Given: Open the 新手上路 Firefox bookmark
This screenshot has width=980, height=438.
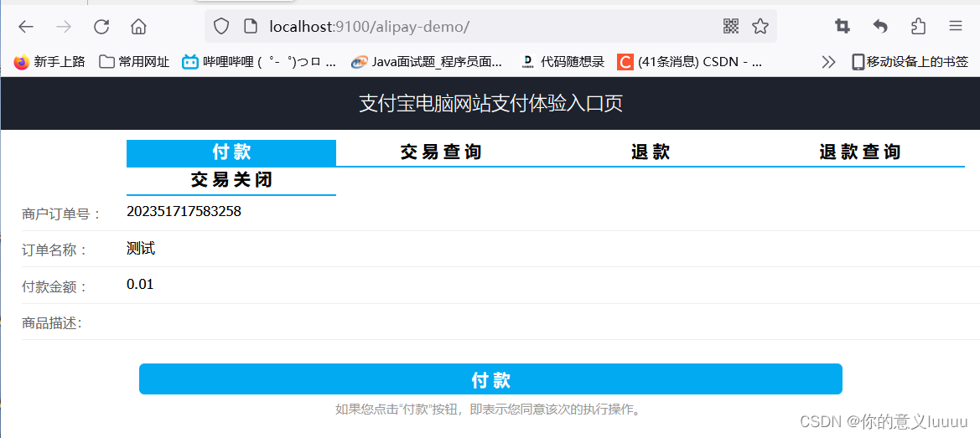Looking at the screenshot, I should (x=49, y=62).
